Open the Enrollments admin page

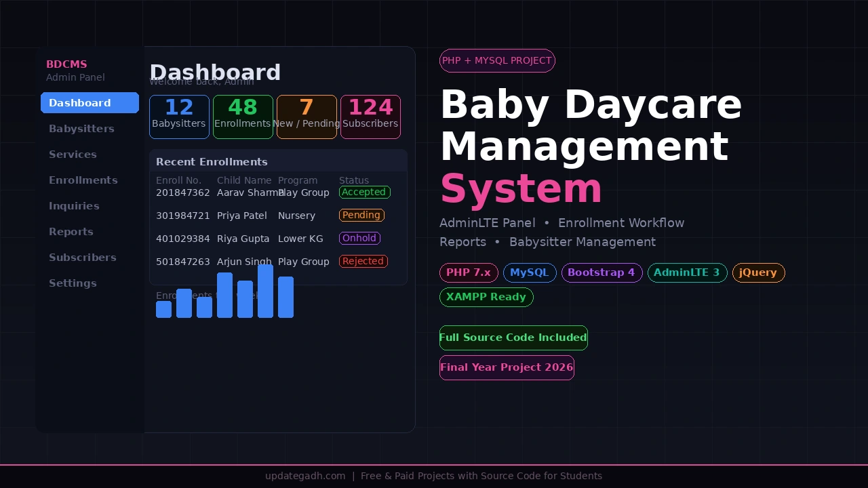[83, 180]
